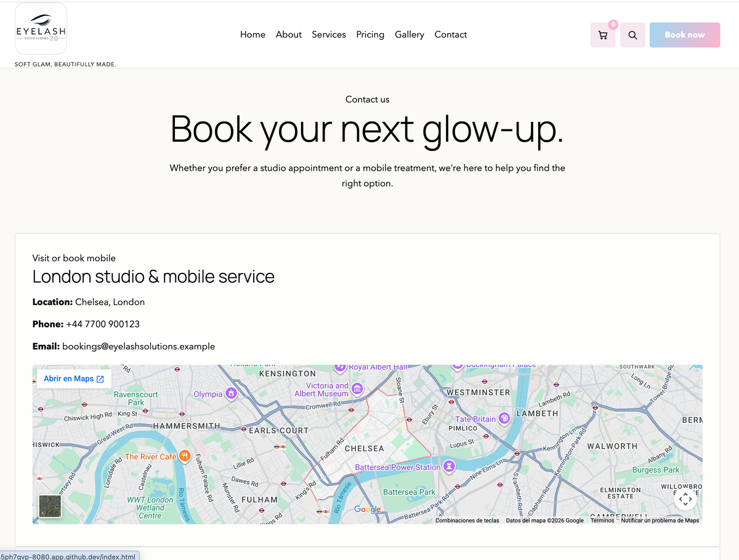Click the Chiswick High Rd label
This screenshot has height=560, width=739.
[x=88, y=417]
